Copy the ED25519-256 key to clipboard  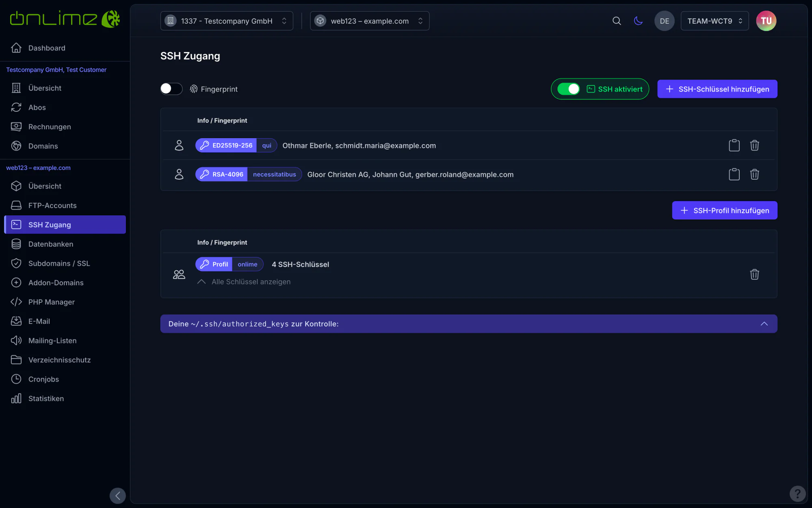(x=734, y=145)
